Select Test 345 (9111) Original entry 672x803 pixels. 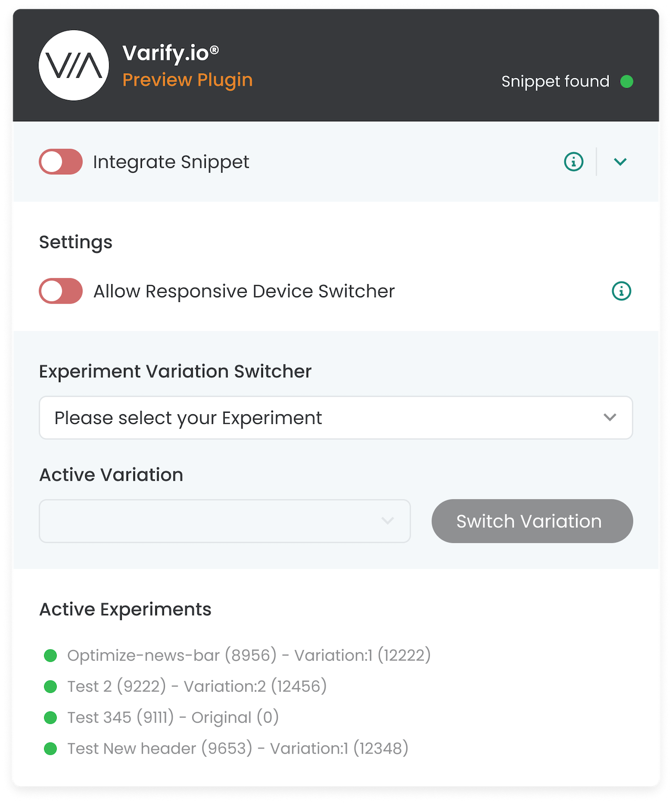tap(173, 717)
